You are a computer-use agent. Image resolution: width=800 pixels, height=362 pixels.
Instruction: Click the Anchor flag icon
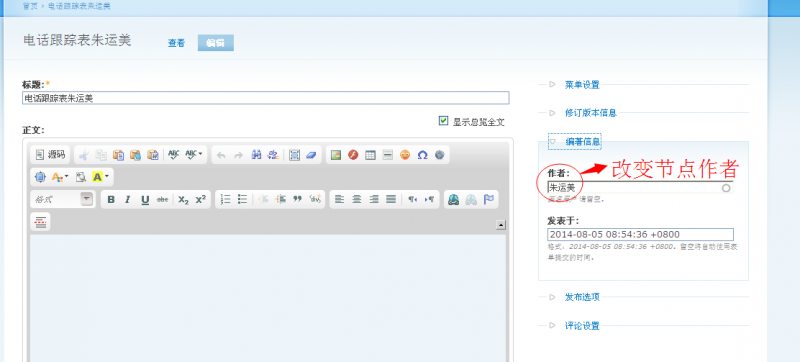[x=489, y=200]
